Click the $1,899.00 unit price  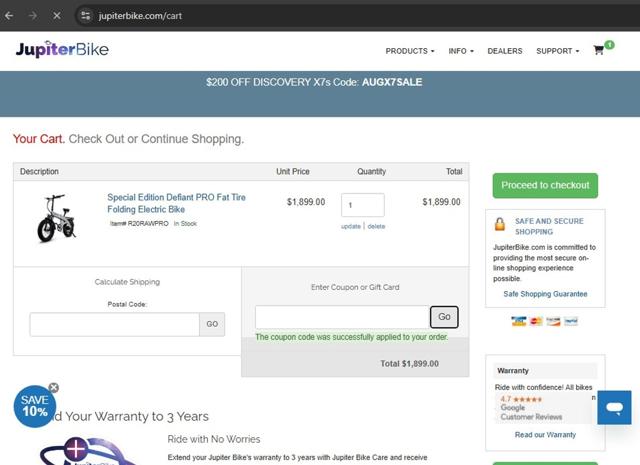click(x=306, y=202)
